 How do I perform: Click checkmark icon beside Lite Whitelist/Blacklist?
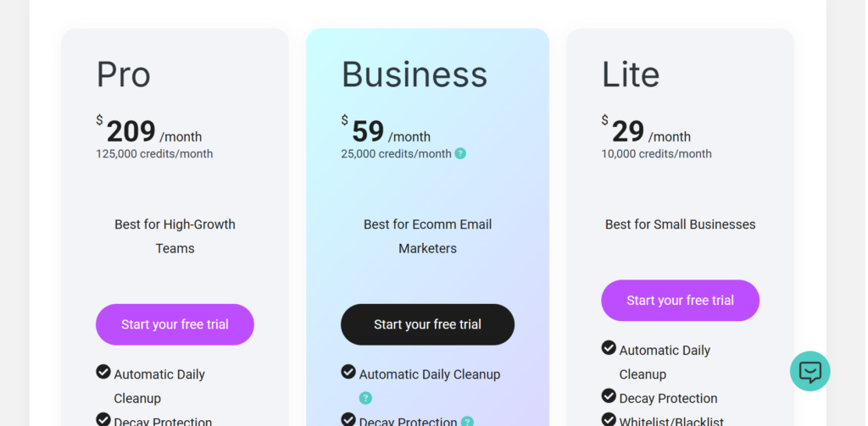pos(609,419)
